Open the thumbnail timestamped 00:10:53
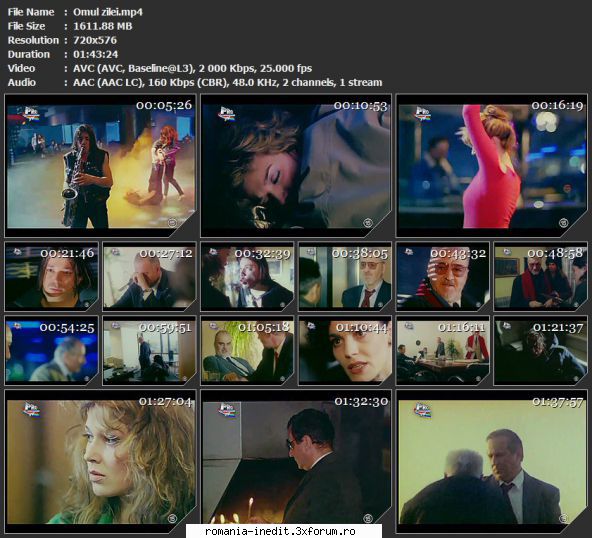This screenshot has width=592, height=538. [x=296, y=166]
